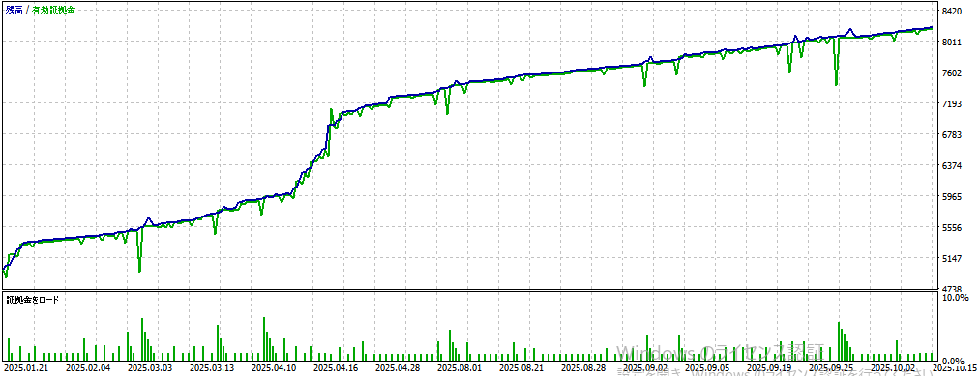Click the 2025.08.28 date label
This screenshot has width=980, height=376.
tap(584, 368)
